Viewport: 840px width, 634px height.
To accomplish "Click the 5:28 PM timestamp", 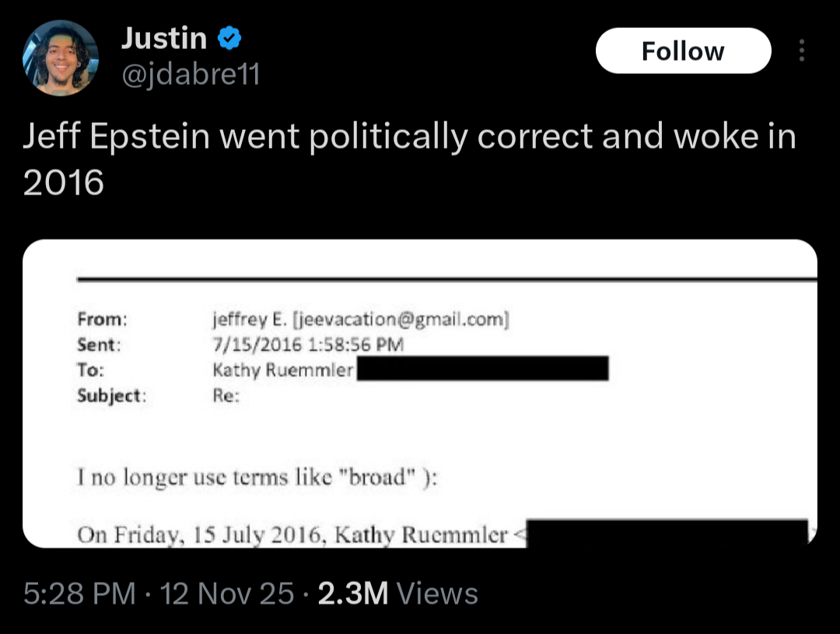I will click(79, 594).
